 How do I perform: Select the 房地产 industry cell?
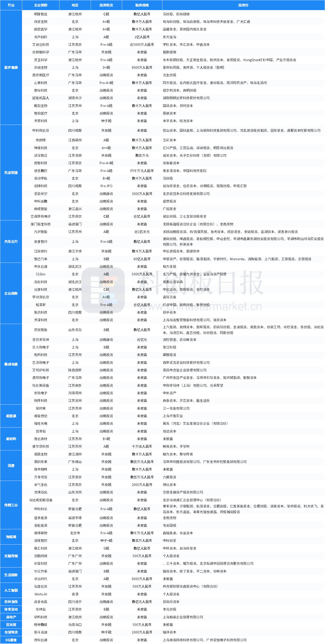(x=11, y=617)
